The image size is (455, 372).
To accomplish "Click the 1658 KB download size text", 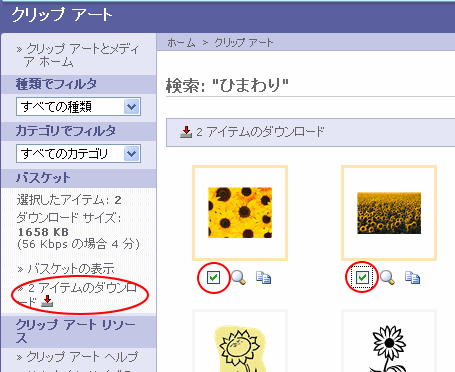I will point(43,232).
